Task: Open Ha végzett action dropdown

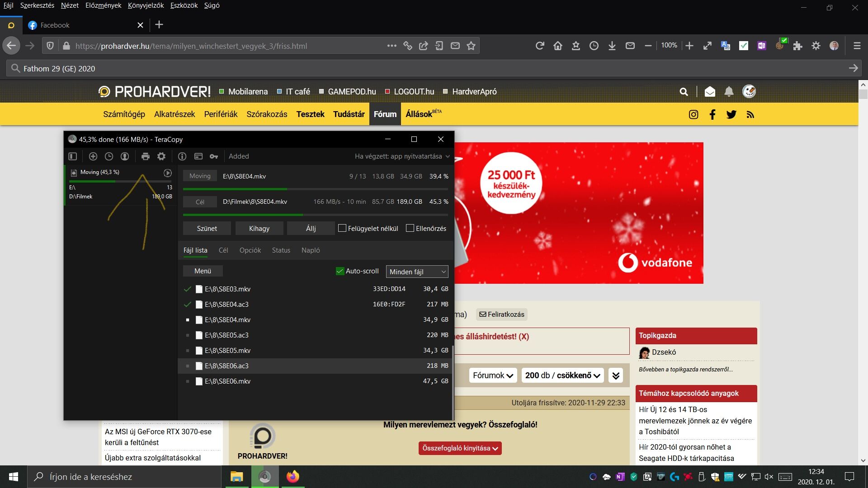Action: 402,156
